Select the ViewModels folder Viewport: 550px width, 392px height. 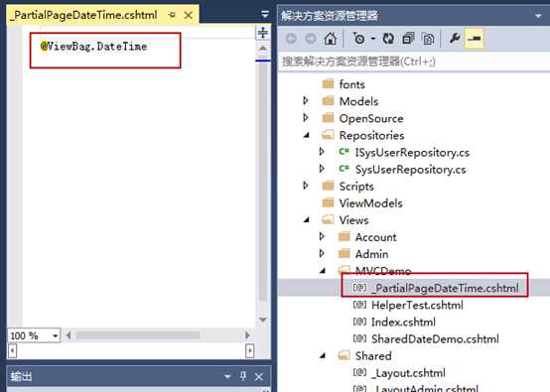370,203
